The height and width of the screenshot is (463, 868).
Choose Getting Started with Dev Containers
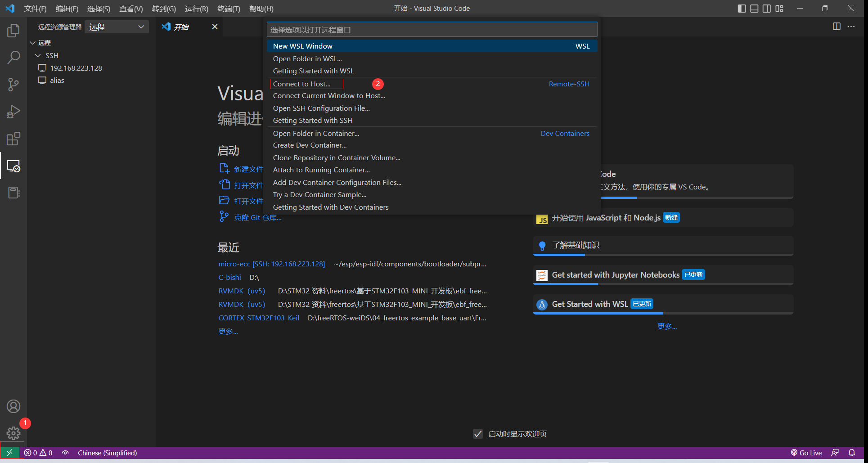point(432,207)
